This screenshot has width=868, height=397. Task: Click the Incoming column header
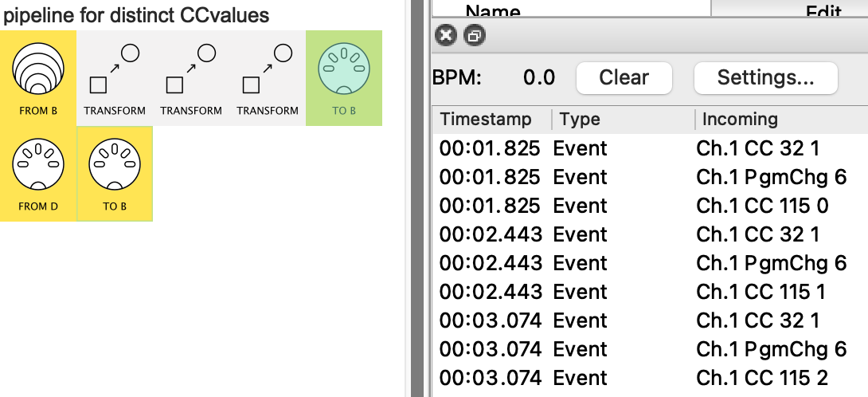pos(739,120)
